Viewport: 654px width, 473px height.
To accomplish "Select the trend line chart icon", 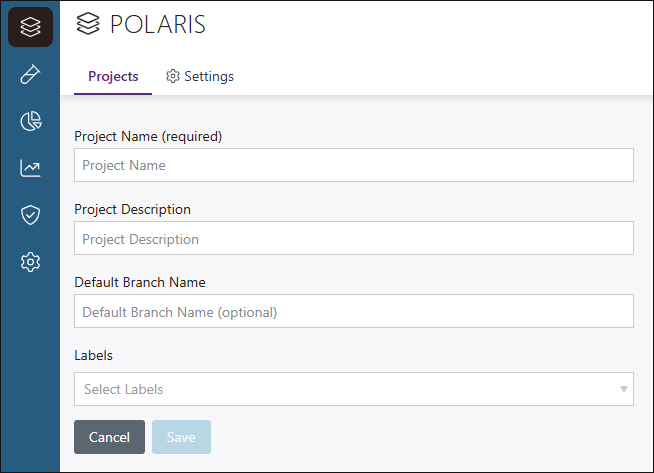I will 30,168.
